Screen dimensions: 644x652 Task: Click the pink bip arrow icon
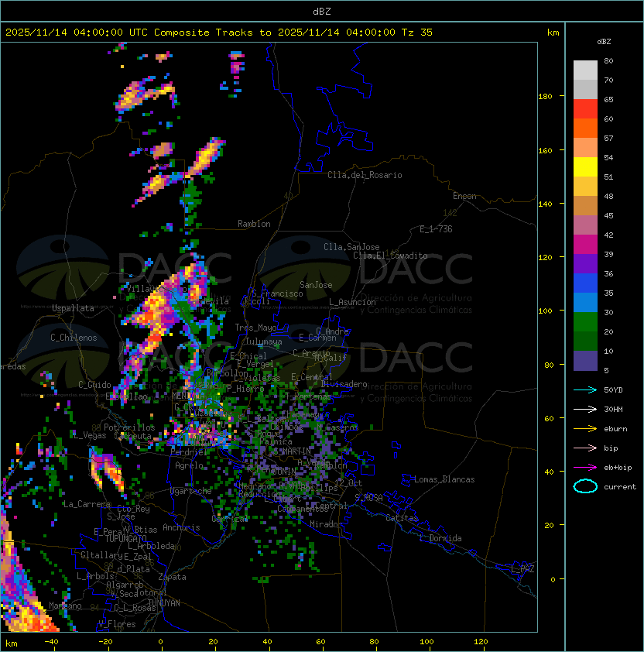pos(585,448)
